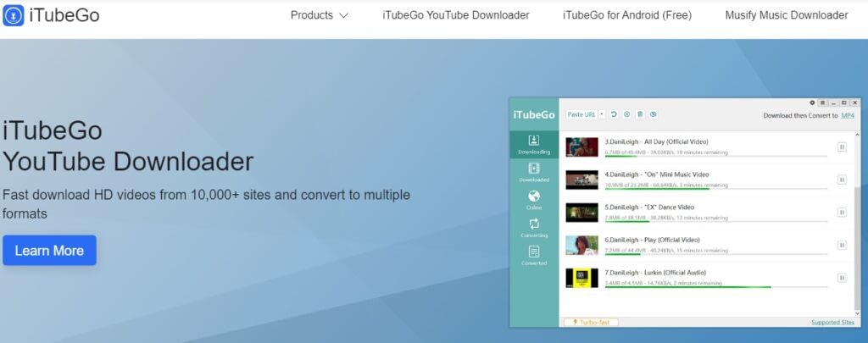Open the settings gear in app window
This screenshot has height=343, width=868.
pyautogui.click(x=812, y=102)
